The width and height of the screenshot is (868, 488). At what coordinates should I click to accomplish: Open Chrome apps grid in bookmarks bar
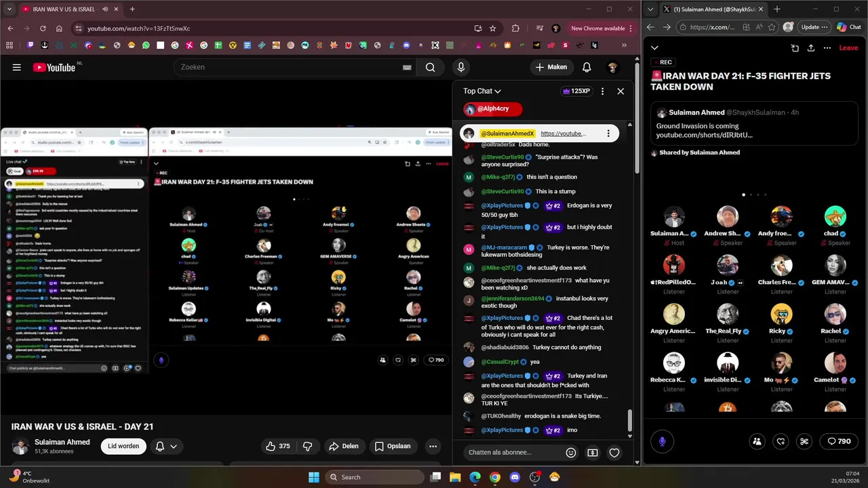tap(9, 45)
